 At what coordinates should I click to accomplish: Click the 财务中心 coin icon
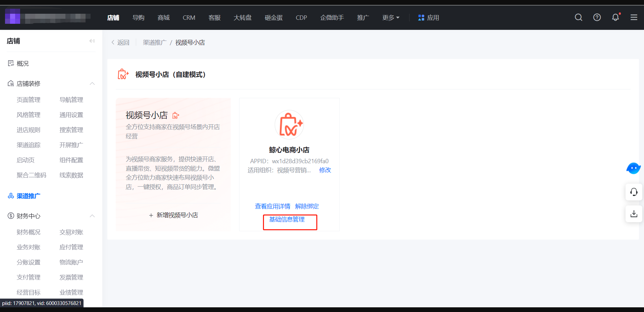point(11,216)
